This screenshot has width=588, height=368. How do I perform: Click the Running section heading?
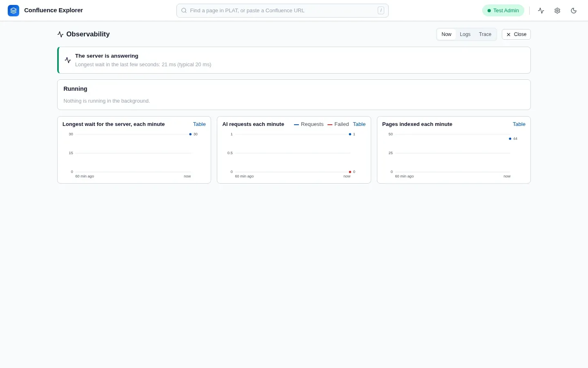pyautogui.click(x=76, y=89)
